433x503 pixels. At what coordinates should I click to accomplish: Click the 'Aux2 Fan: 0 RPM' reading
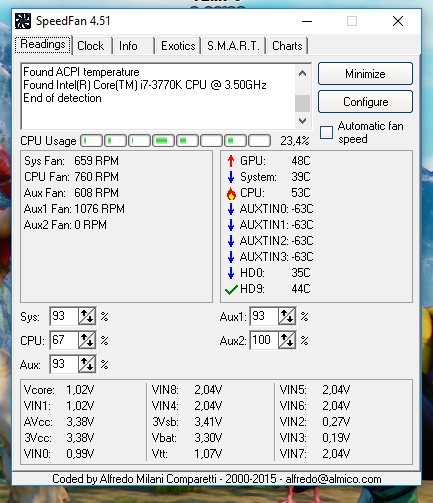(x=65, y=225)
